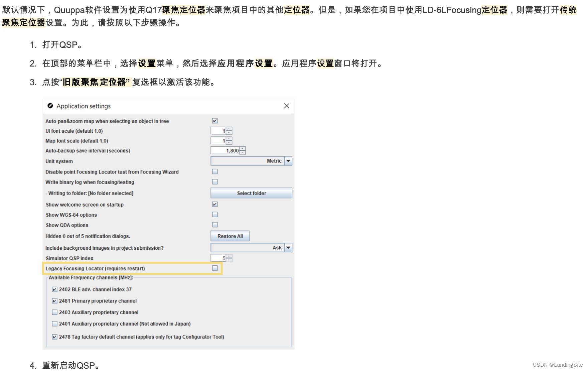Click the Map font scale input field
The width and height of the screenshot is (588, 371).
[218, 141]
